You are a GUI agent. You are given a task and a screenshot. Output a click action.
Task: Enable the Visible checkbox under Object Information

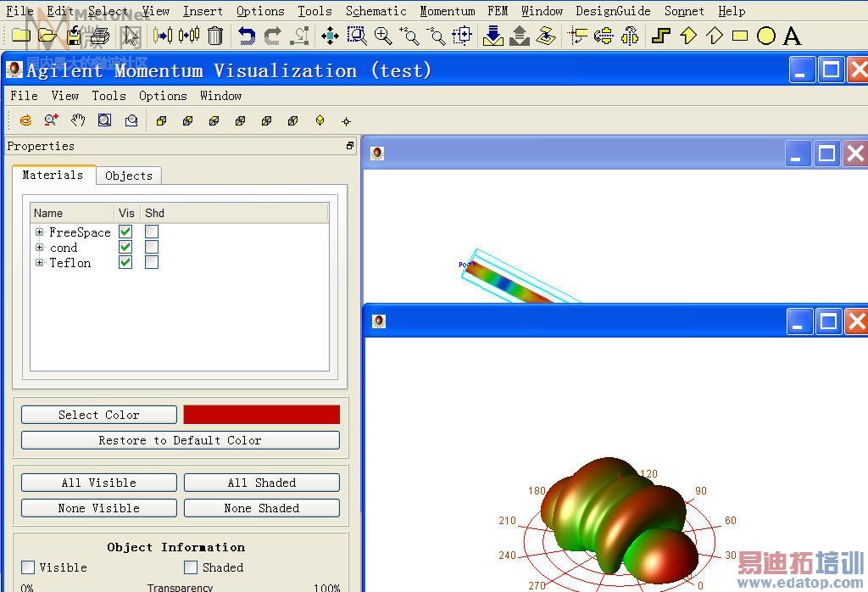tap(28, 567)
